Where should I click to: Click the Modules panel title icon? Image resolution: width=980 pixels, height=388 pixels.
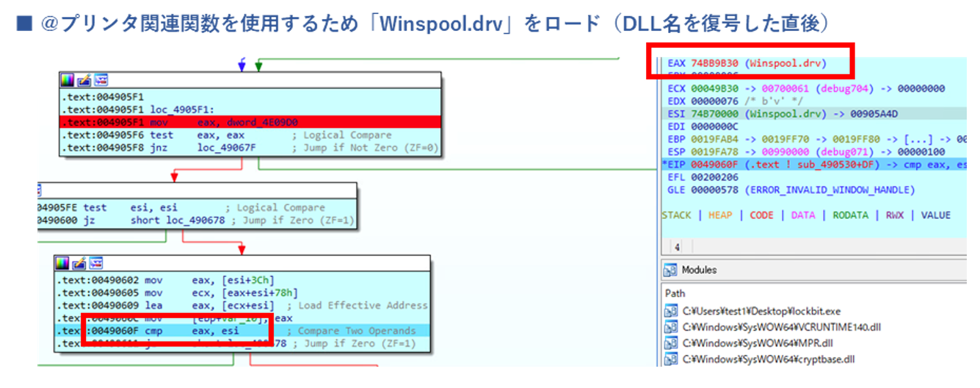(671, 270)
